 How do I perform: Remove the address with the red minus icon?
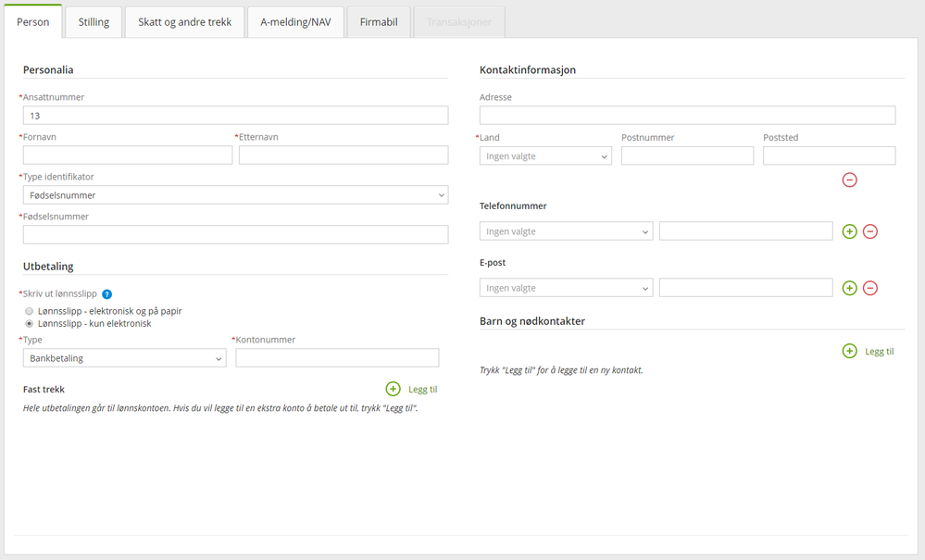point(849,180)
